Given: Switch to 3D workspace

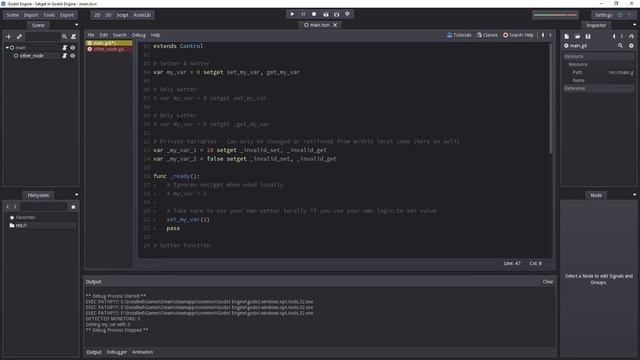Looking at the screenshot, I should click(x=108, y=15).
